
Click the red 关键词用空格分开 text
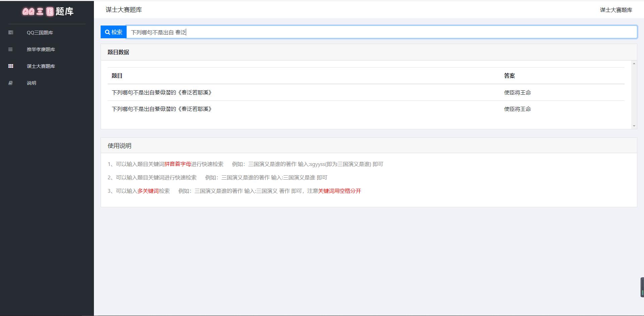tap(339, 191)
